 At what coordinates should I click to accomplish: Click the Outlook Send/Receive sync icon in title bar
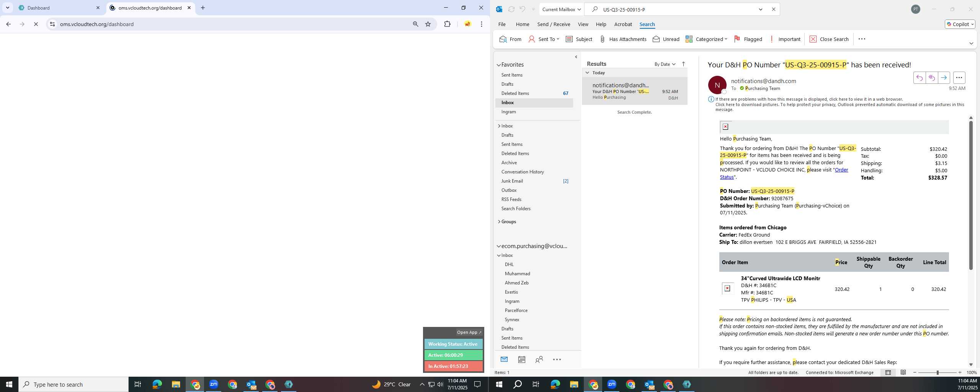(x=511, y=9)
